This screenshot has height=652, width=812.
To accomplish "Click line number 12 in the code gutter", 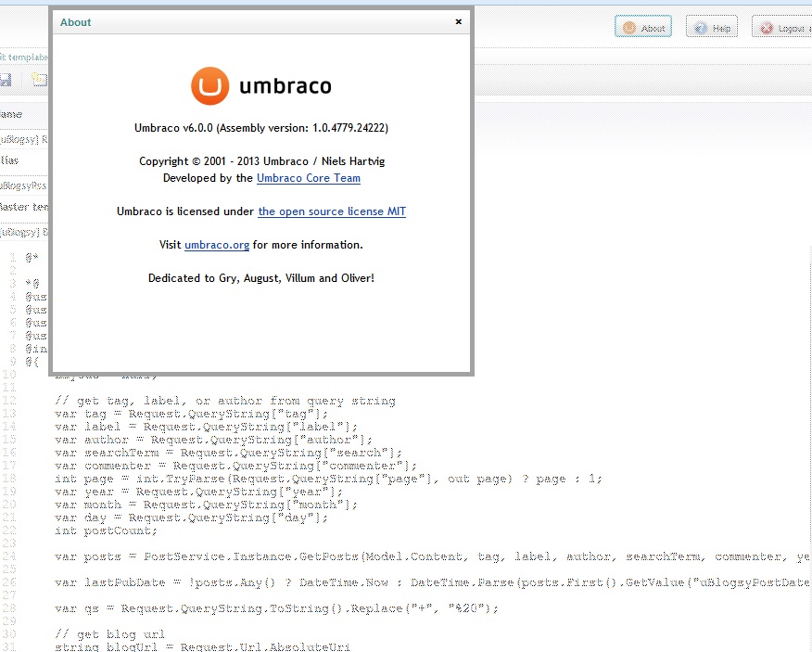I will click(x=9, y=401).
